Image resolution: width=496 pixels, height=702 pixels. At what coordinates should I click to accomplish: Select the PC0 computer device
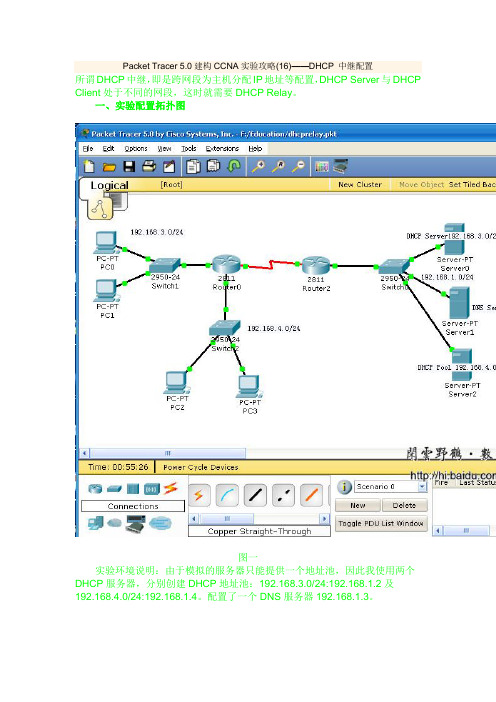pyautogui.click(x=106, y=243)
